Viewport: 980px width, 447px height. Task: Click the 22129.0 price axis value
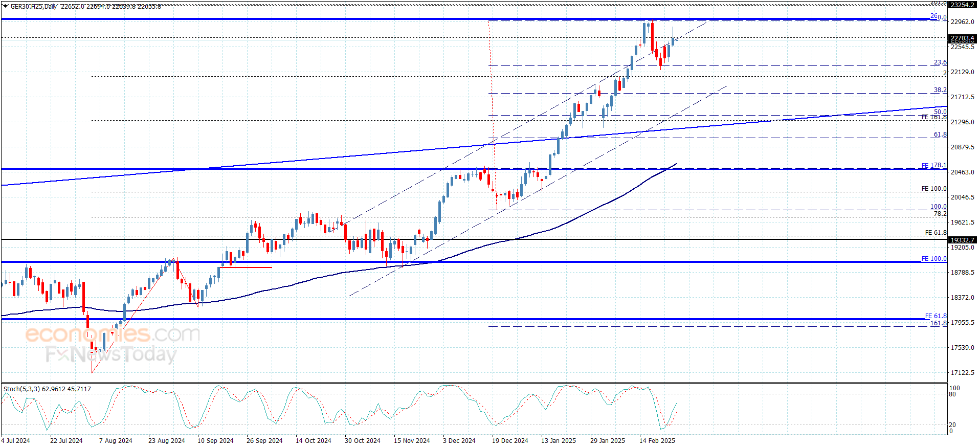pos(962,72)
